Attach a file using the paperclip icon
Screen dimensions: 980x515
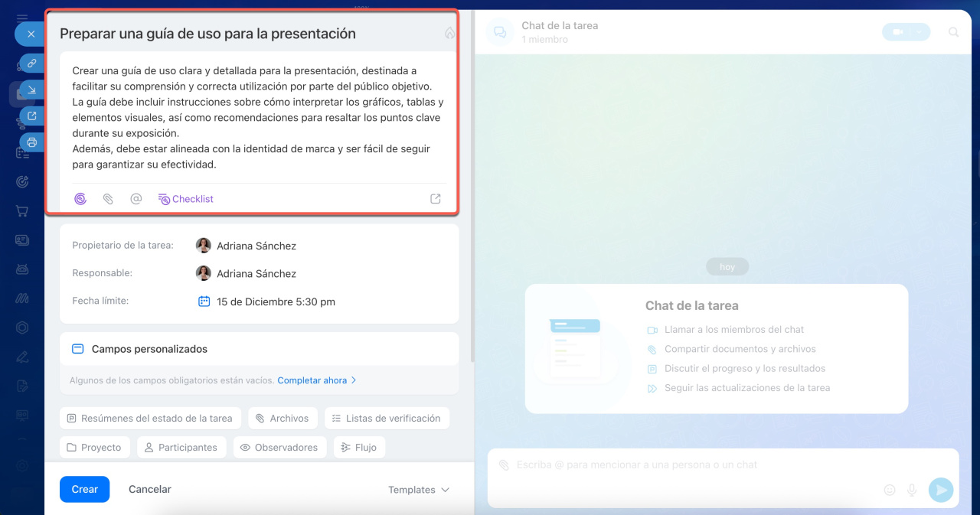108,199
